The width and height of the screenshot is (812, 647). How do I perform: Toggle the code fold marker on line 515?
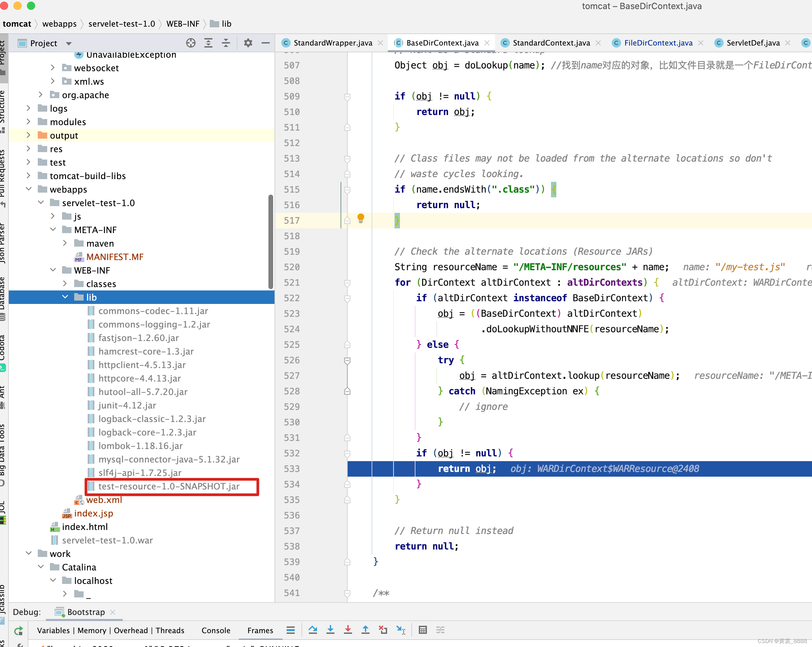(347, 190)
